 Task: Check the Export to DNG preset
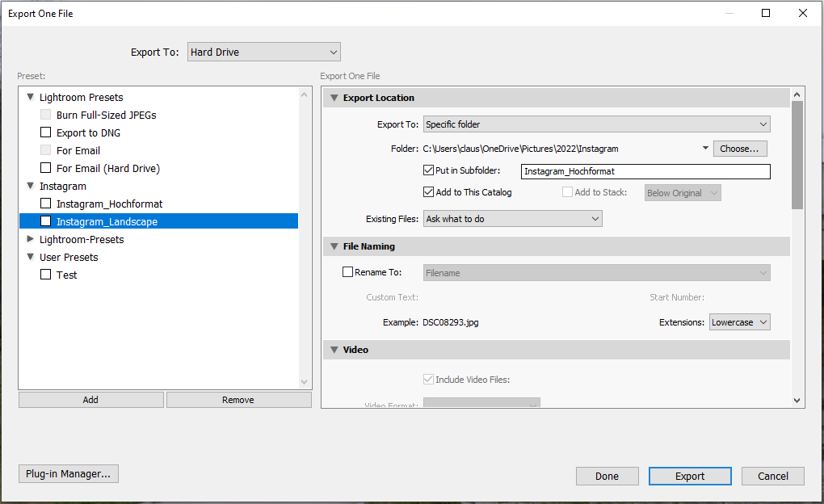45,132
